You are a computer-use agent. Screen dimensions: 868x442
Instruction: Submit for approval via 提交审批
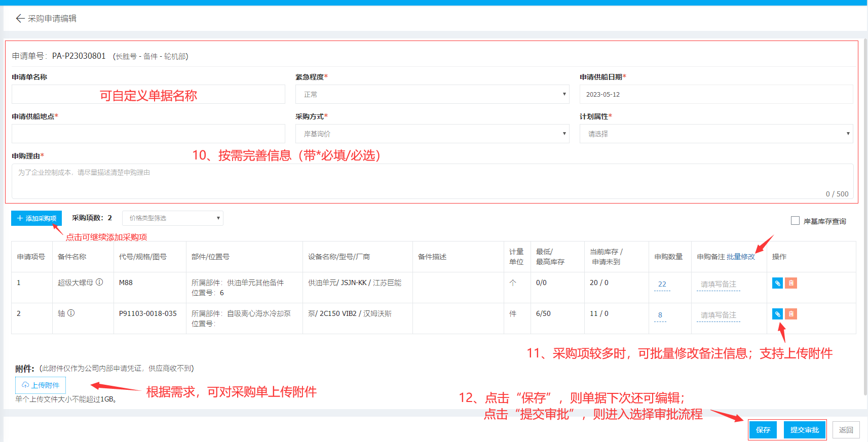(805, 430)
